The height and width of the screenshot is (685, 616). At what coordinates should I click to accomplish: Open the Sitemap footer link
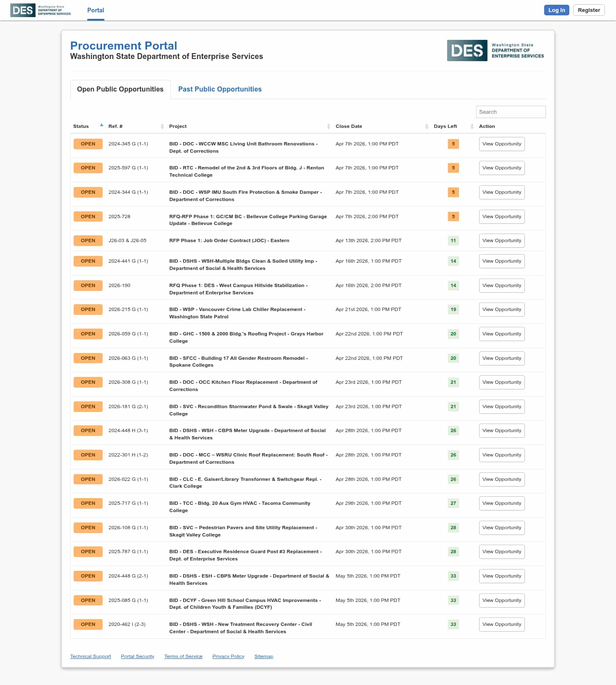click(x=264, y=656)
